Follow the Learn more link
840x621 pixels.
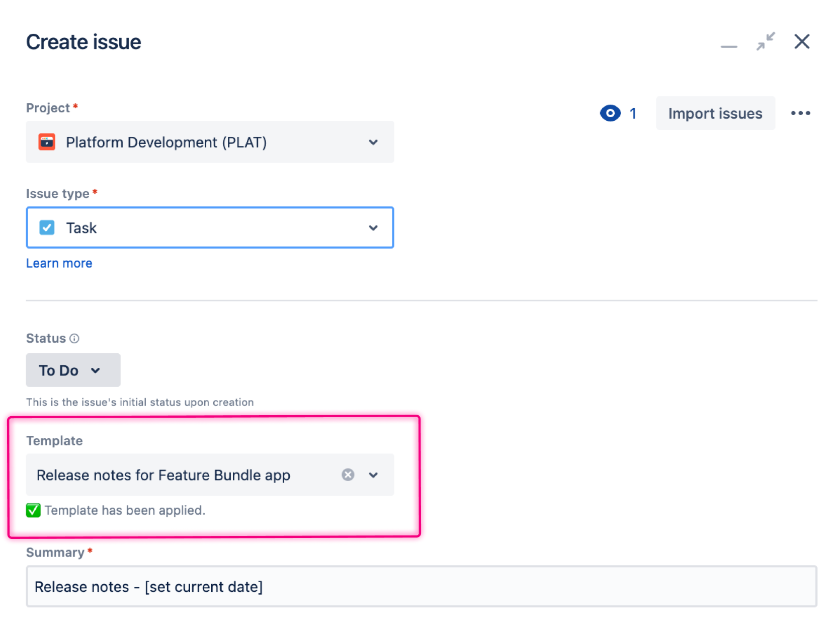[59, 263]
